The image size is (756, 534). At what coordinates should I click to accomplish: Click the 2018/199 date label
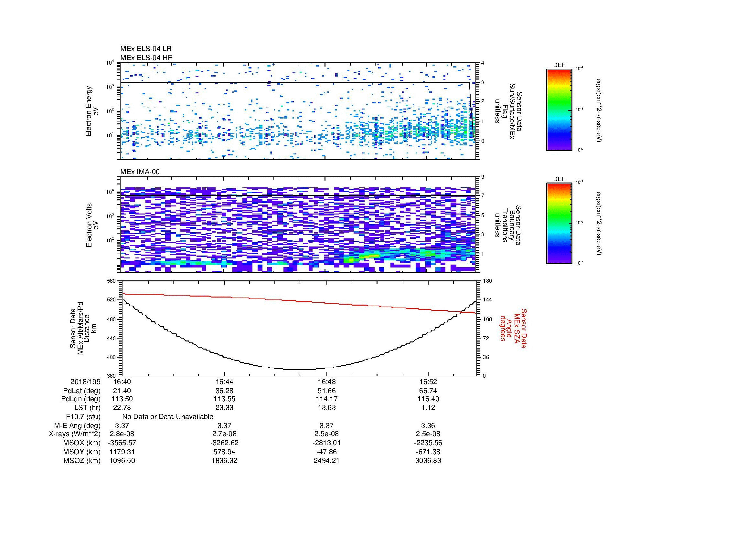coord(85,382)
